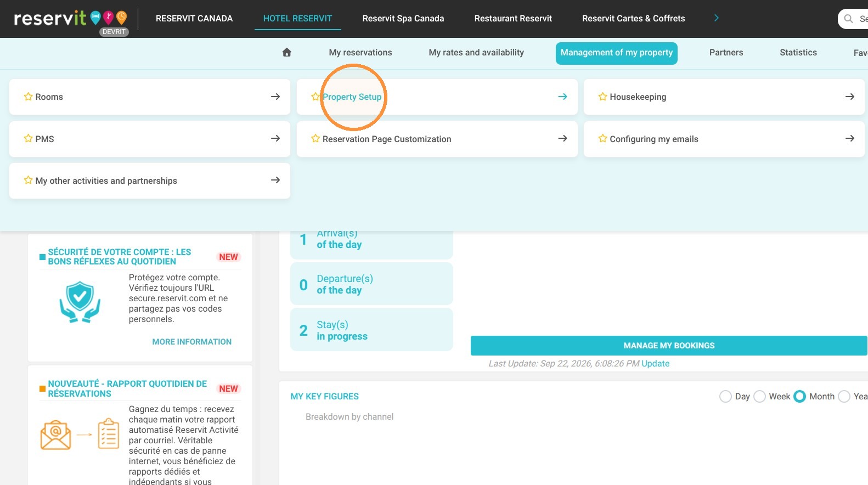Click the search magnifier icon
The height and width of the screenshot is (485, 868).
pyautogui.click(x=848, y=19)
